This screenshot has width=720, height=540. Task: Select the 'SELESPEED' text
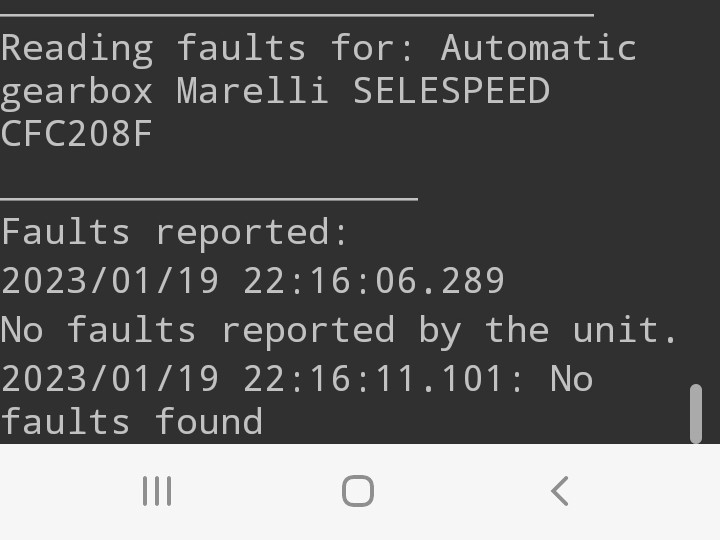click(451, 90)
